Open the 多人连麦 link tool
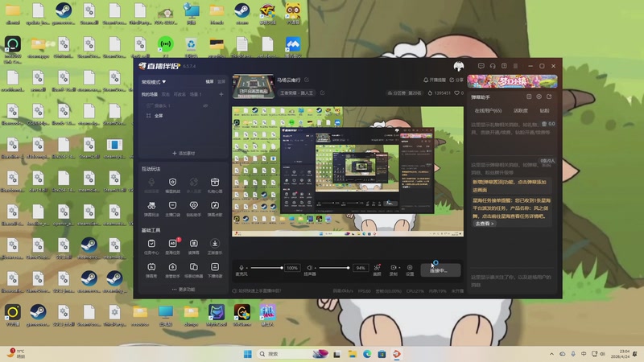Viewport: 644px width, 362px height. (x=193, y=185)
